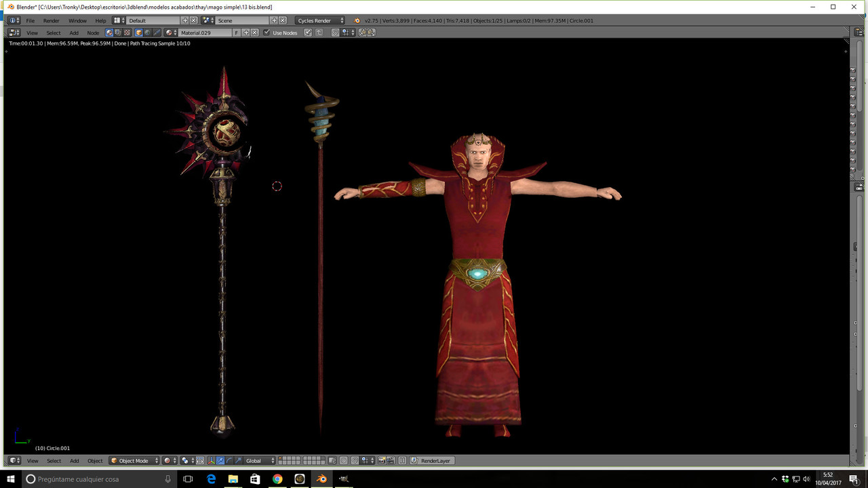Open 3D View snap element dropdown
Viewport: 868px width, 488px height.
[x=368, y=460]
